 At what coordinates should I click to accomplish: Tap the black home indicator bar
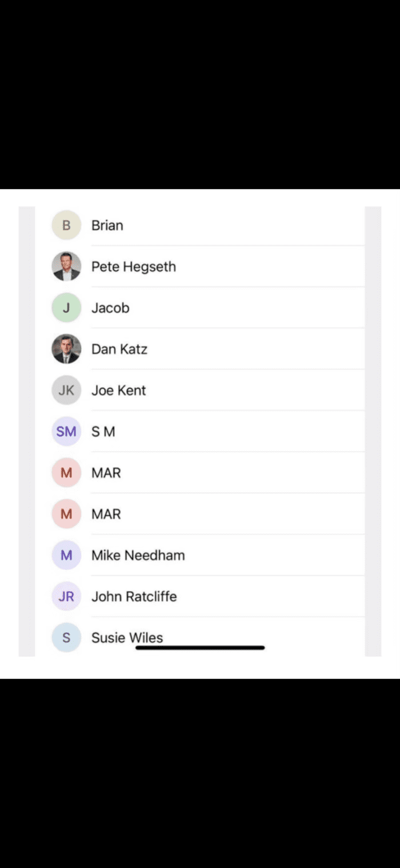click(x=200, y=648)
